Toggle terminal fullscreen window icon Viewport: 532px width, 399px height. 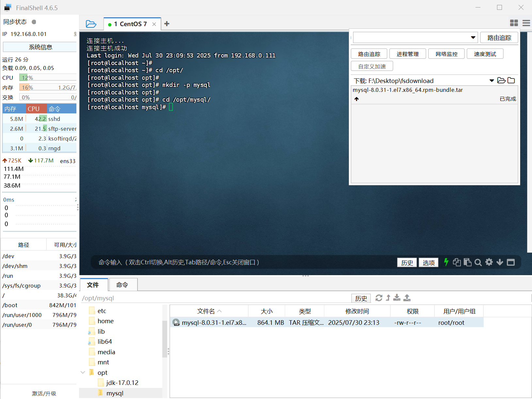(x=511, y=262)
